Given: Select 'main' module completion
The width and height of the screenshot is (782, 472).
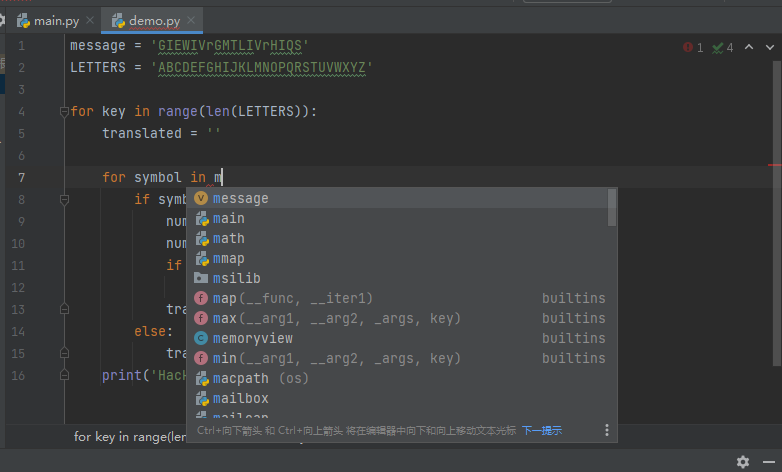Looking at the screenshot, I should coord(396,219).
